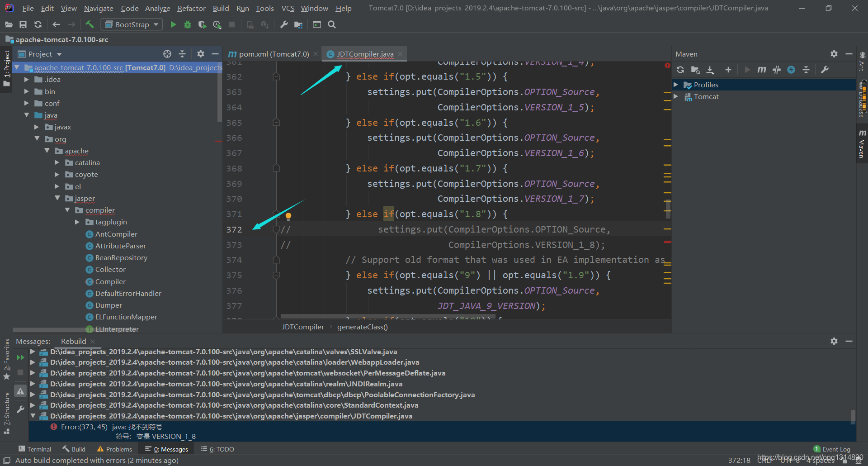The height and width of the screenshot is (466, 868).
Task: Click Project tree horizontal scrollbar
Action: [x=52, y=330]
